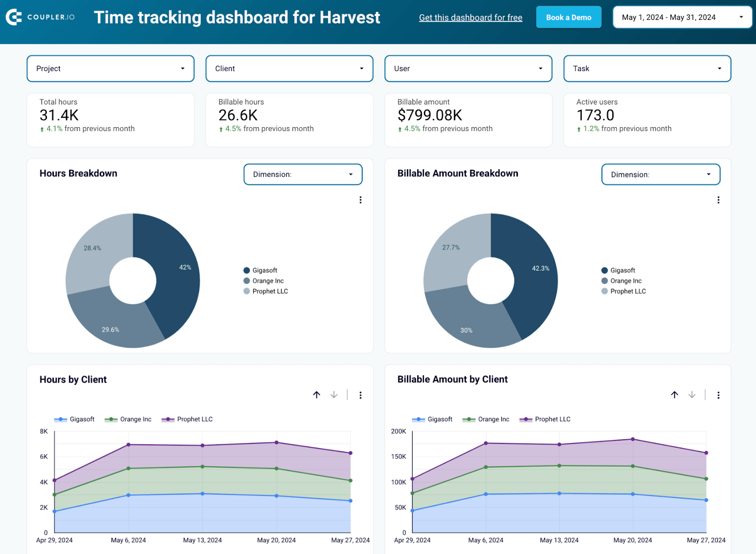This screenshot has height=554, width=756.
Task: Click the Coupler.io logo
Action: click(40, 17)
